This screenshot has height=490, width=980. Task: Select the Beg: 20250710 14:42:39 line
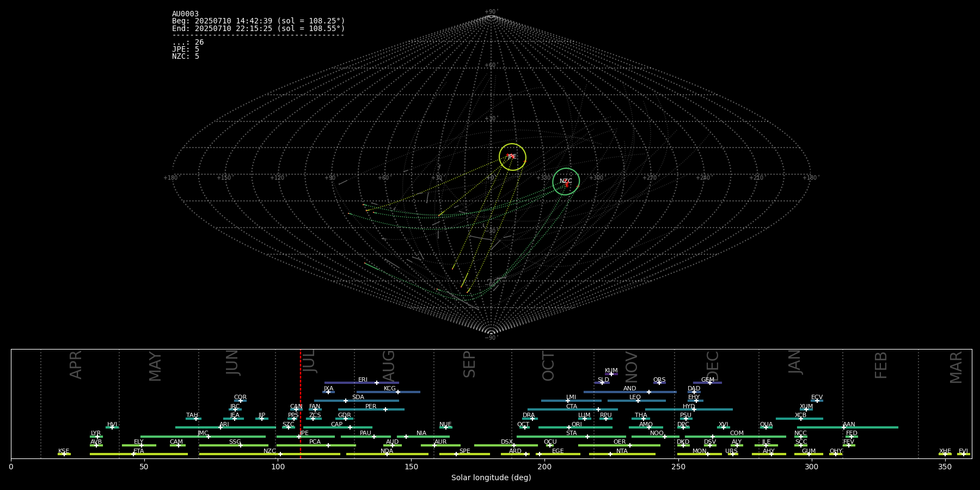tap(259, 21)
